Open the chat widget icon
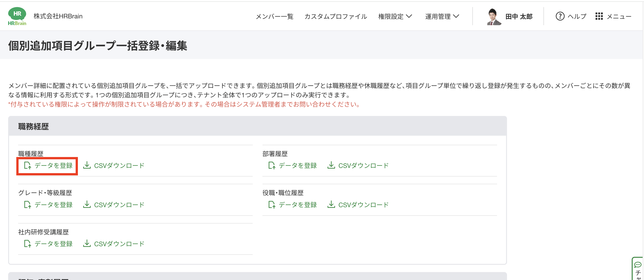 [638, 265]
